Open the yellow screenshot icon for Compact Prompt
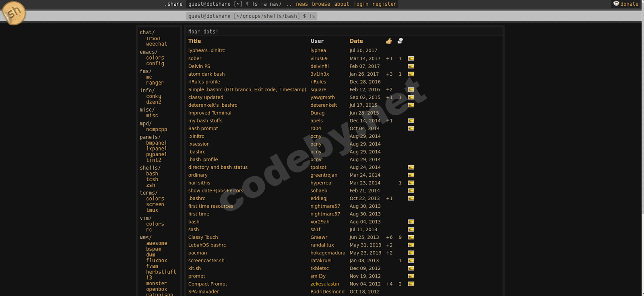This screenshot has height=296, width=644. pos(411,284)
